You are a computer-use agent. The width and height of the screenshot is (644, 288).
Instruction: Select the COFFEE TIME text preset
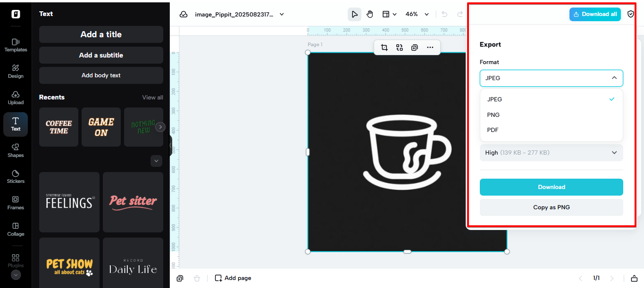(x=59, y=127)
